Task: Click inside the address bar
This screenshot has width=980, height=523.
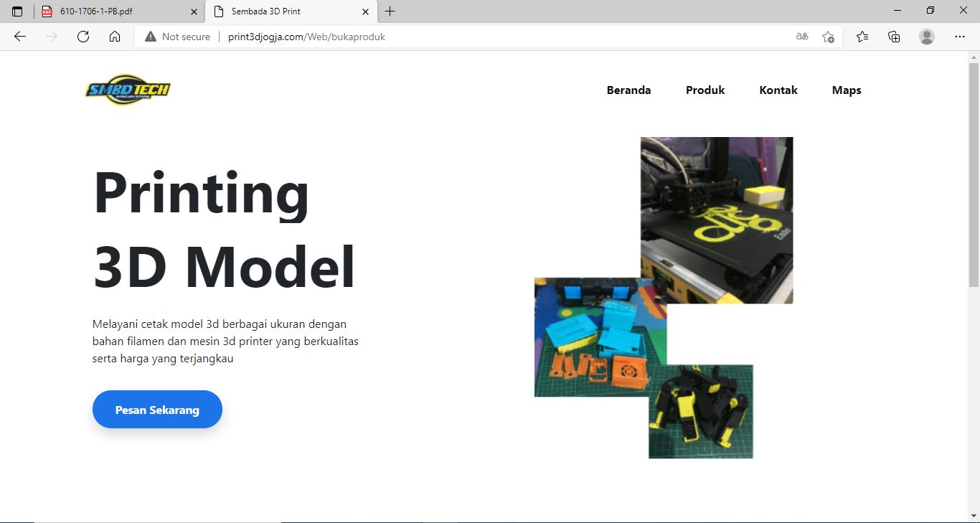Action: [430, 37]
